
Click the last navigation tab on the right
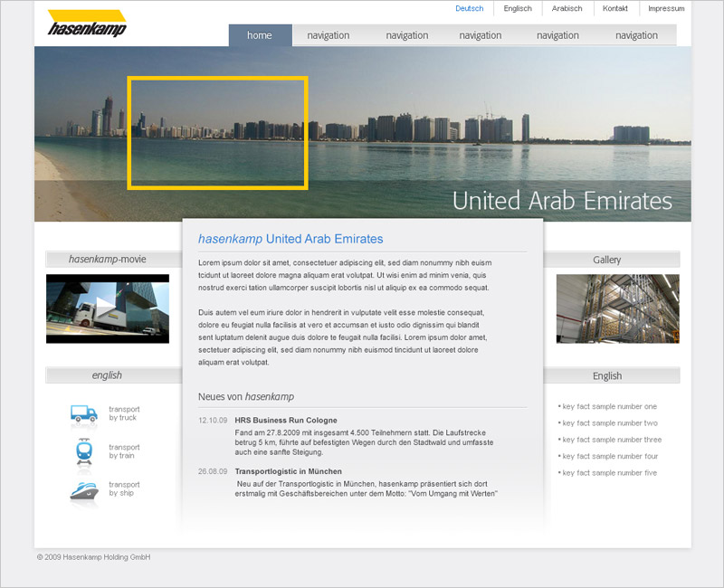point(636,35)
